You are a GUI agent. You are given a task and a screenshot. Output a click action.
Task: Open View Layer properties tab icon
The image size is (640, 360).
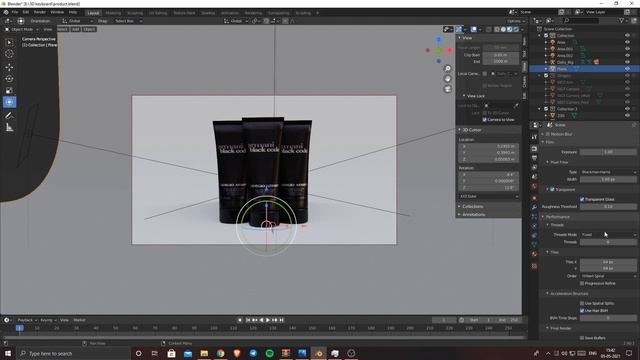[534, 167]
